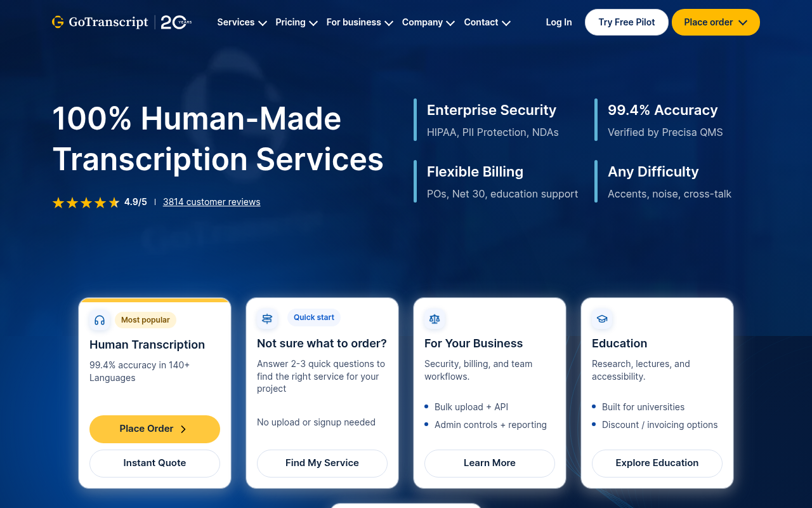Click the Find My Service button
Image resolution: width=812 pixels, height=508 pixels.
click(x=322, y=464)
